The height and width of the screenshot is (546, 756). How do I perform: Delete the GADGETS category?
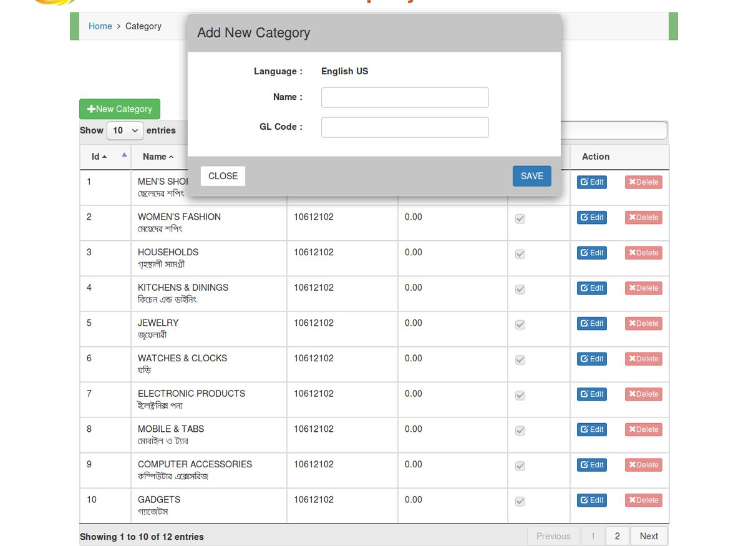[x=643, y=500]
